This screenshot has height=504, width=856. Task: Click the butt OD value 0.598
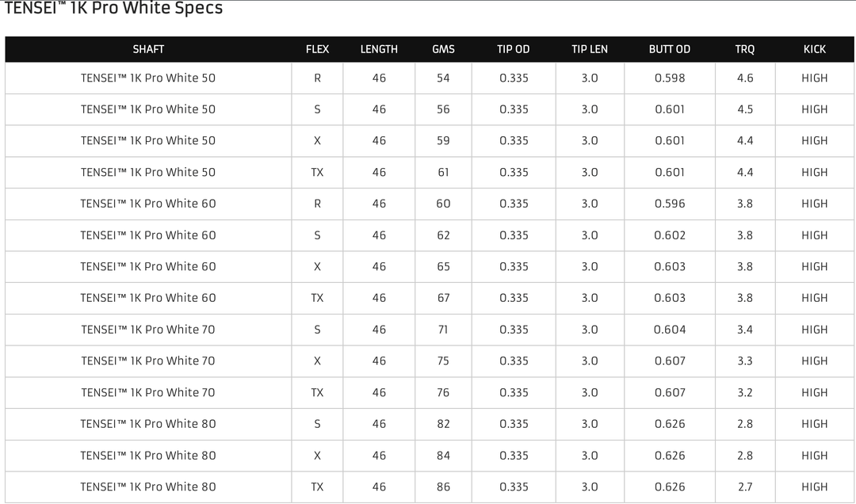click(670, 78)
